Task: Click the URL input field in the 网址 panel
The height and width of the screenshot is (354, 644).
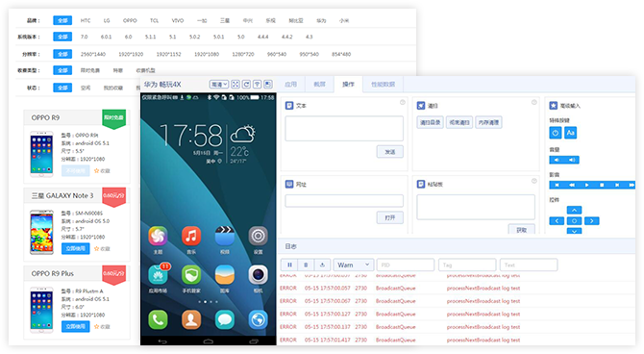Action: pos(344,201)
